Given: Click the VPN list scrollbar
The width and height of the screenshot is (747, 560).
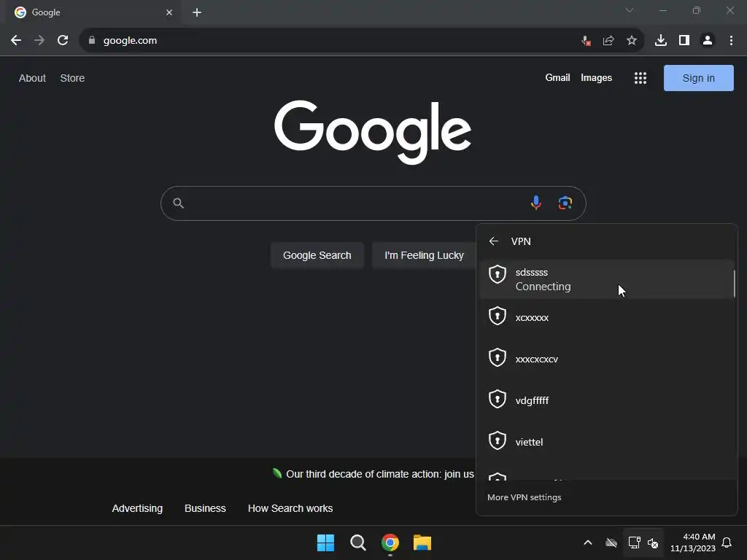Looking at the screenshot, I should coord(734,284).
